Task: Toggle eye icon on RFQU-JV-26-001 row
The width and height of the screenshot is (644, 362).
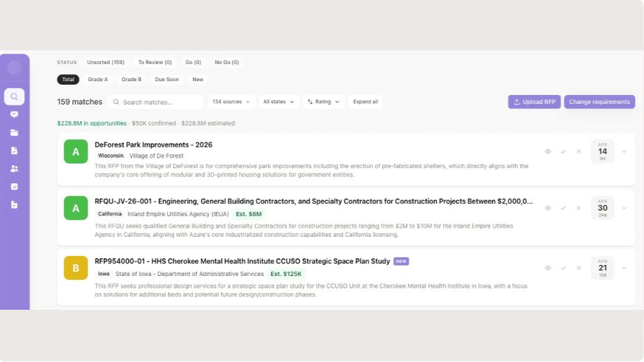Action: pyautogui.click(x=548, y=208)
